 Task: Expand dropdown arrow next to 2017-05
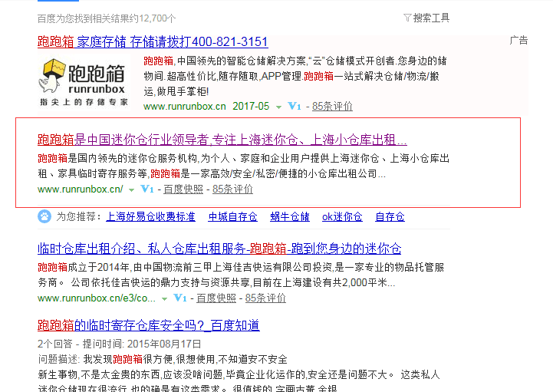[278, 107]
